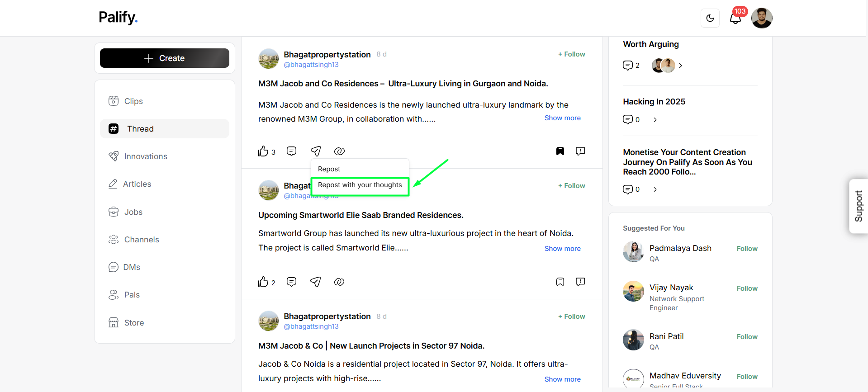Open Channels in the sidebar
Image resolution: width=868 pixels, height=392 pixels.
point(165,240)
